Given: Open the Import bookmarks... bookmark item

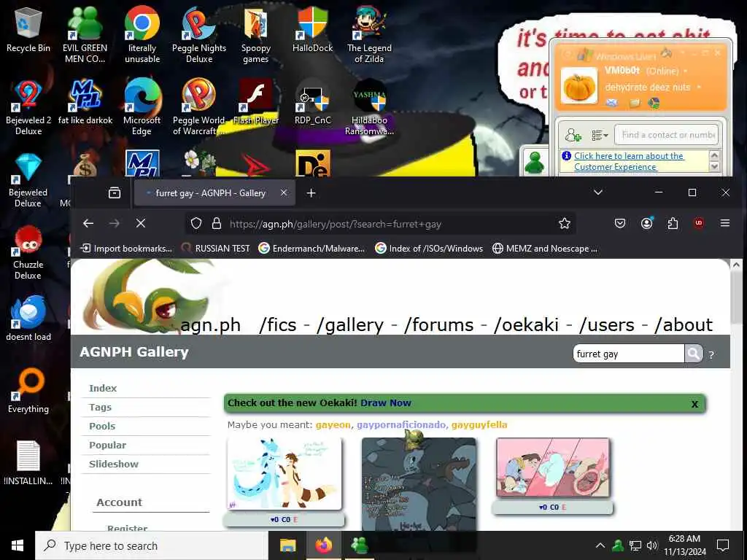Looking at the screenshot, I should 126,249.
